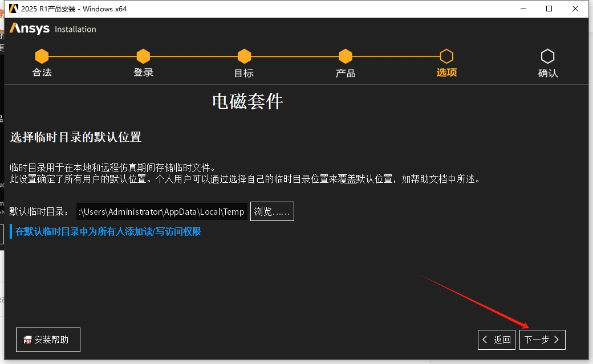Click the window title 2025 R1产品安装 - Windows x64
Image resolution: width=593 pixels, height=364 pixels.
[74, 9]
